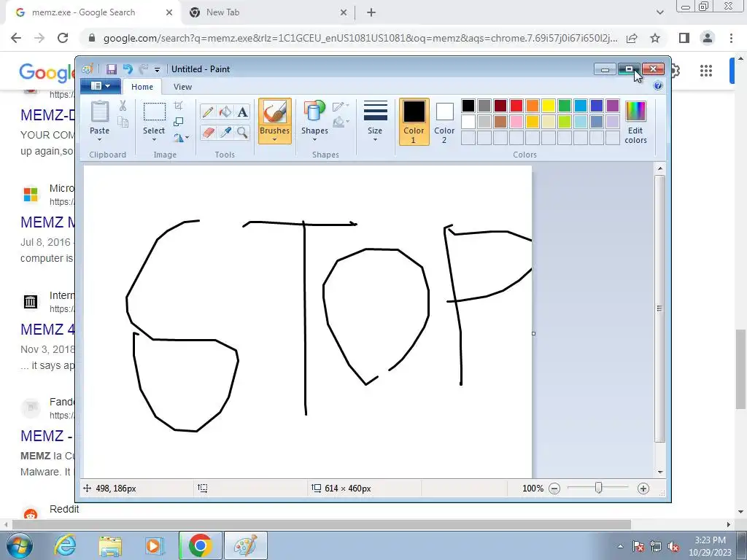
Task: Show hidden tray icons arrow
Action: (x=620, y=547)
